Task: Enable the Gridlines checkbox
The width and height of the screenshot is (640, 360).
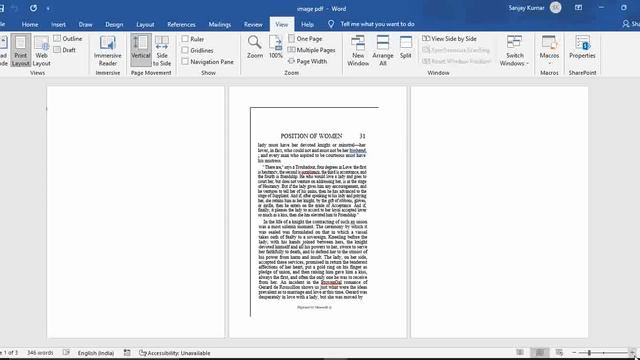Action: click(185, 50)
